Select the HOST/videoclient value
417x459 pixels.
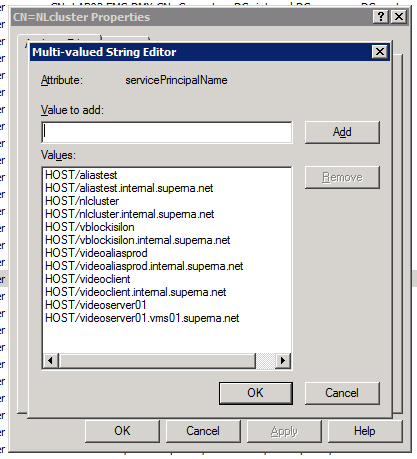(x=88, y=279)
